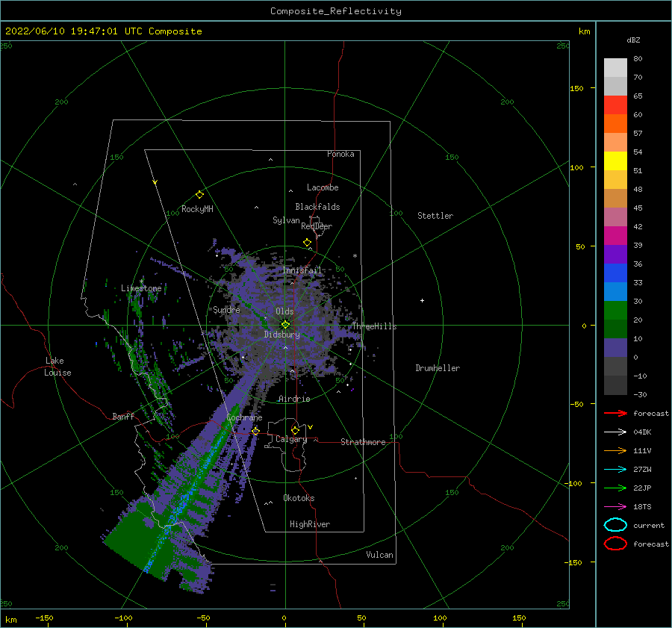Select the green 30 dBZ color swatch
Image resolution: width=672 pixels, height=628 pixels.
(x=615, y=311)
